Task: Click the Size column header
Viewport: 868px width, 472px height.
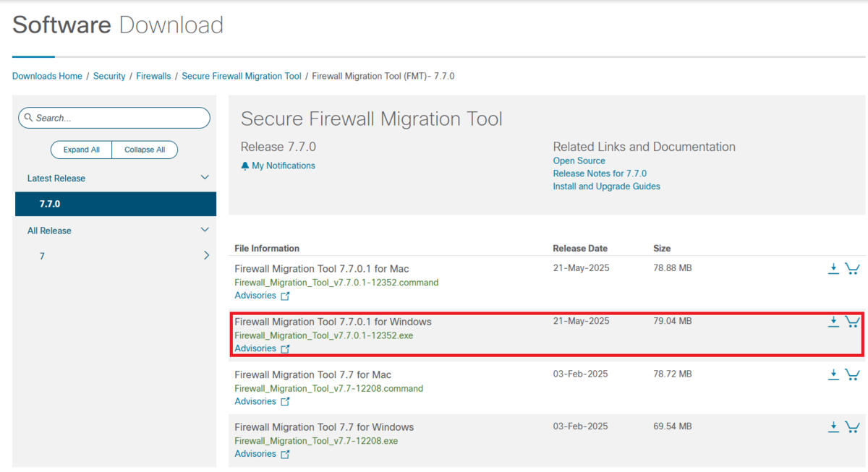Action: [662, 249]
